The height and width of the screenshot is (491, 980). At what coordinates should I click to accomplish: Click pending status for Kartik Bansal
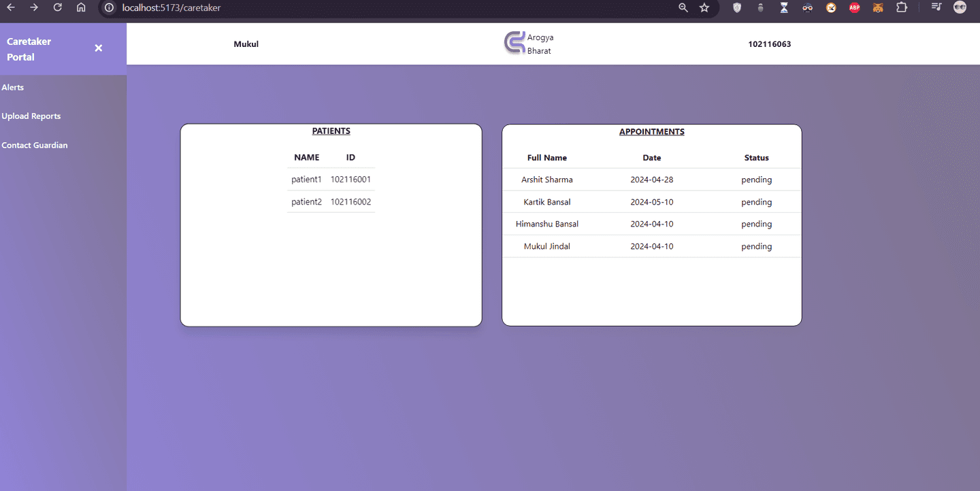tap(757, 202)
